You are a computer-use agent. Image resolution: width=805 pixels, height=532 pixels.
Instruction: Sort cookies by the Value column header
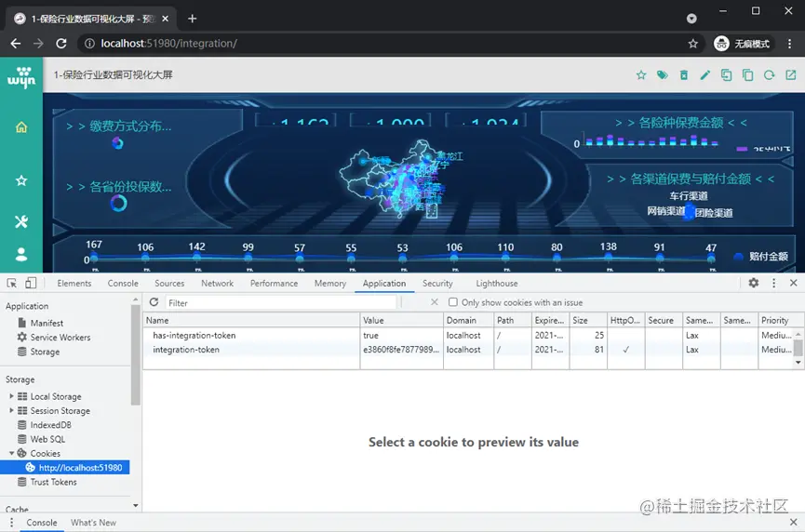pyautogui.click(x=401, y=320)
